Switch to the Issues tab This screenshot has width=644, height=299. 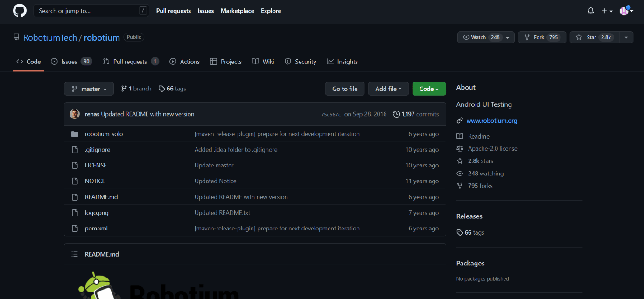click(x=71, y=62)
